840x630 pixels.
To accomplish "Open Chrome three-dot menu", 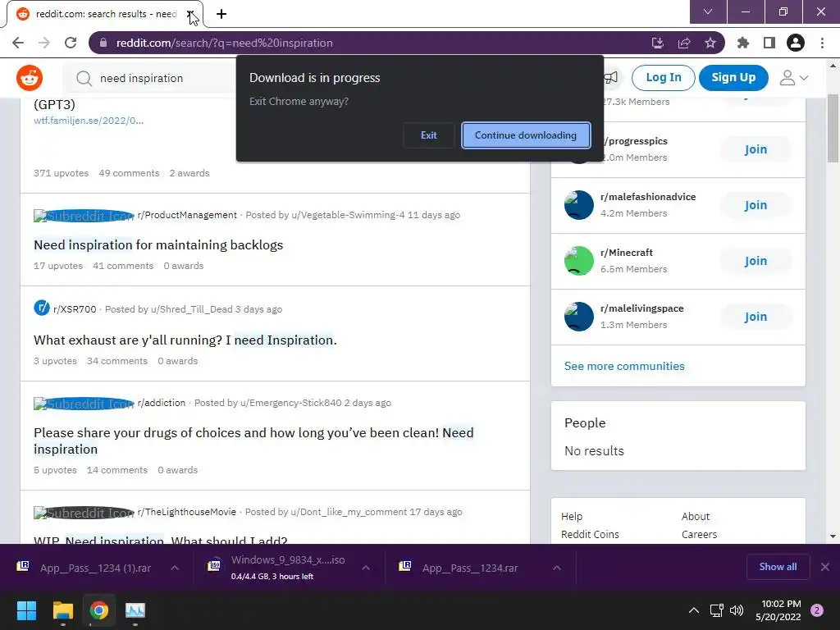I will (822, 43).
